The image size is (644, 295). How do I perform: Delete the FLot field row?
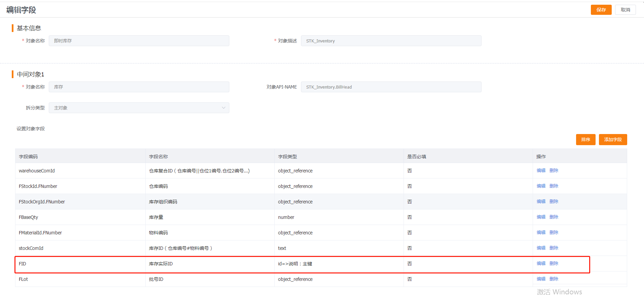[x=554, y=279]
